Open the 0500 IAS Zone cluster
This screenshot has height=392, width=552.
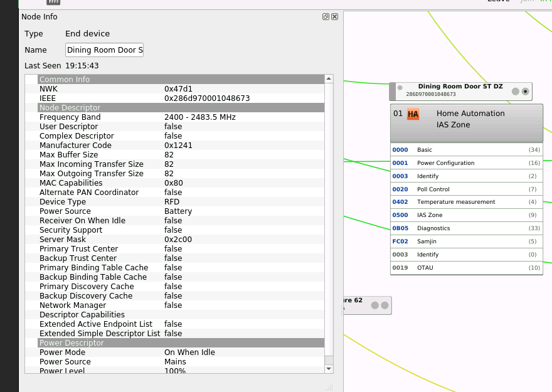click(467, 215)
